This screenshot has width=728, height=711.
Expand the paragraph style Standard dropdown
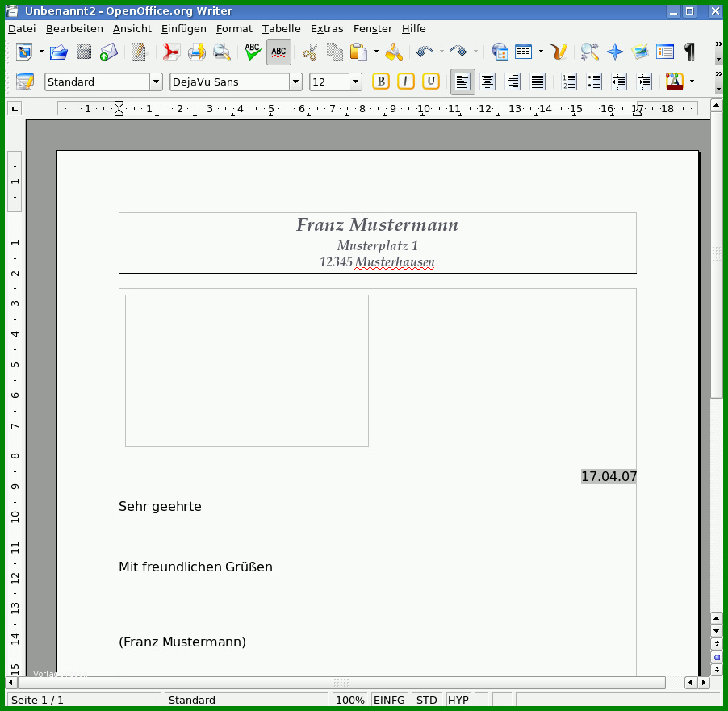point(156,82)
